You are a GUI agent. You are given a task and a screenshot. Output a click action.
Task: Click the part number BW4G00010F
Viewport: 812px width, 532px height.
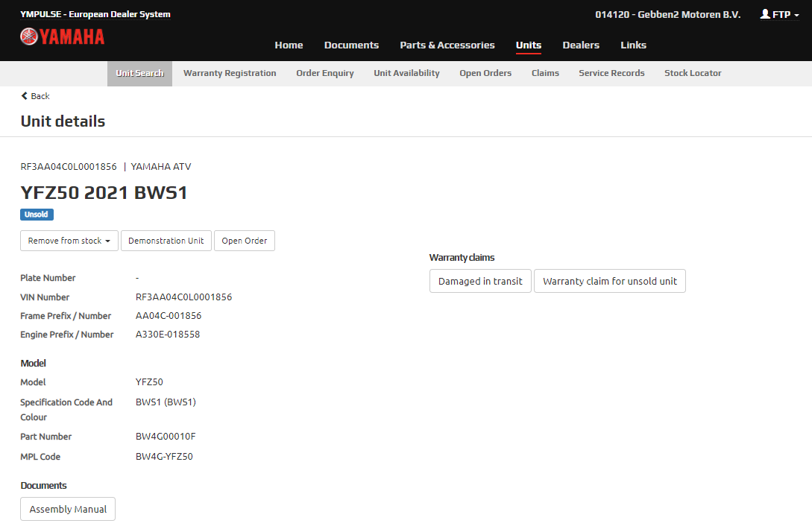tap(166, 437)
